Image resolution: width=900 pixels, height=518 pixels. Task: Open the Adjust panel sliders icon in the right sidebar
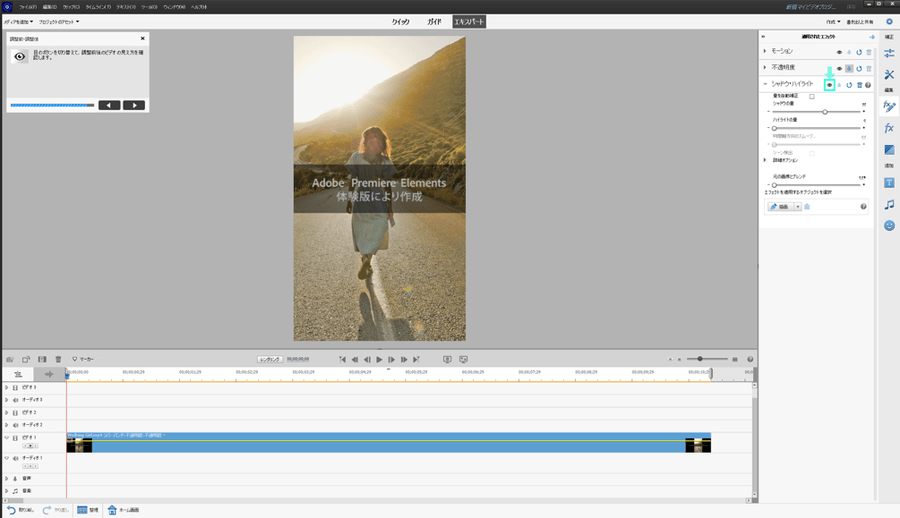[889, 53]
